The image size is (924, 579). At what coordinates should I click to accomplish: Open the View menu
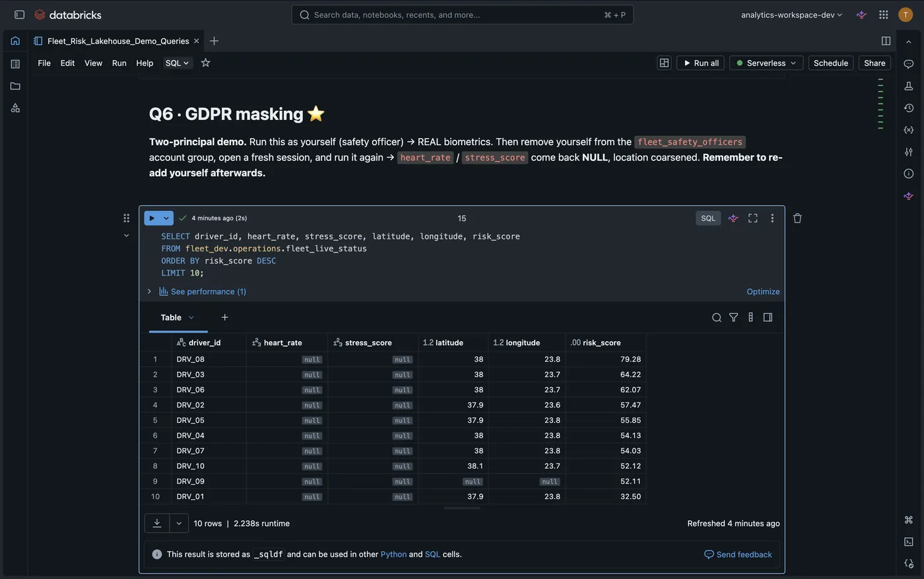(x=93, y=63)
